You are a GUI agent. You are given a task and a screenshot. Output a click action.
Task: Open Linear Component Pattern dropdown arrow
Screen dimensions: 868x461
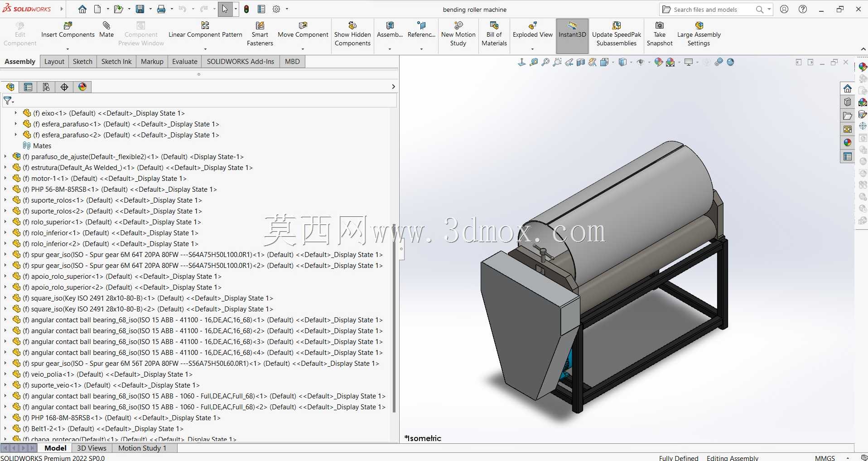(205, 49)
